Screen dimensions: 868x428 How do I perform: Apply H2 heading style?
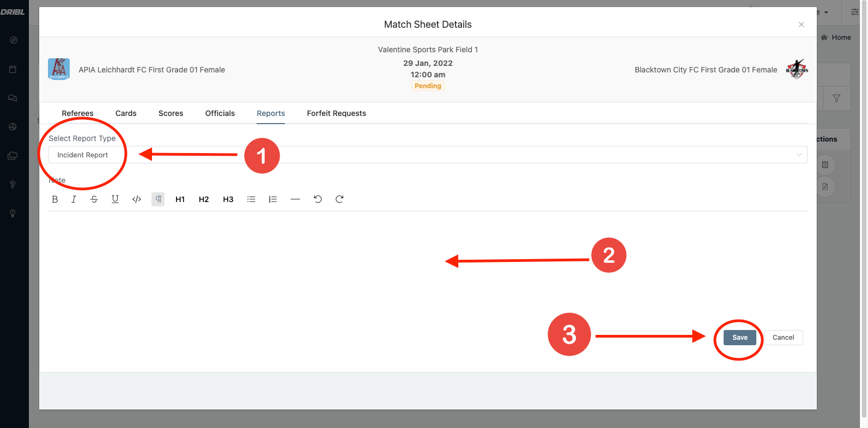(204, 199)
